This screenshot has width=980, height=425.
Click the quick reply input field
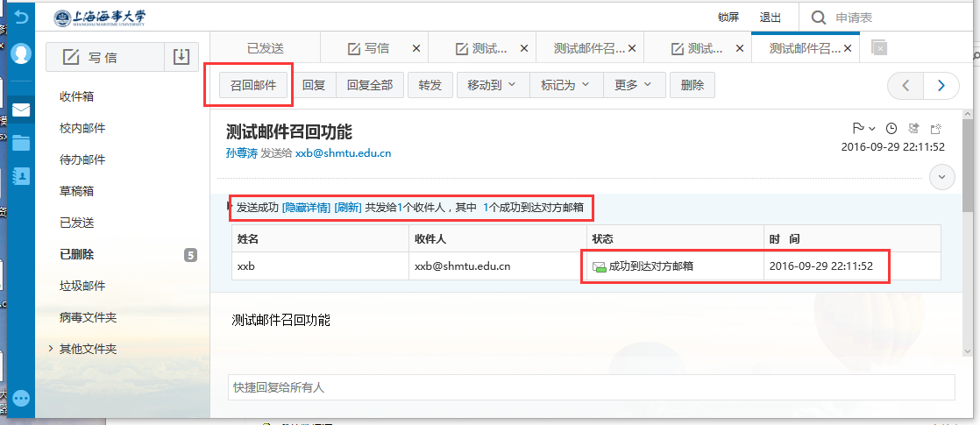click(592, 386)
